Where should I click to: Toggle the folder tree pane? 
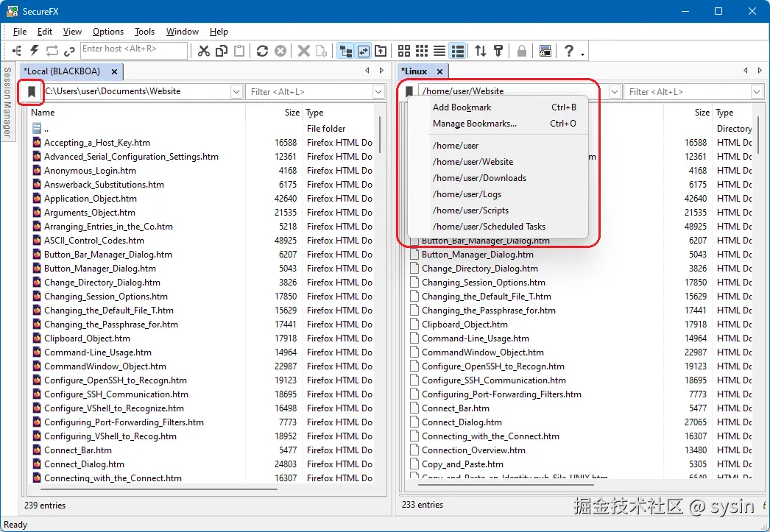click(x=345, y=51)
